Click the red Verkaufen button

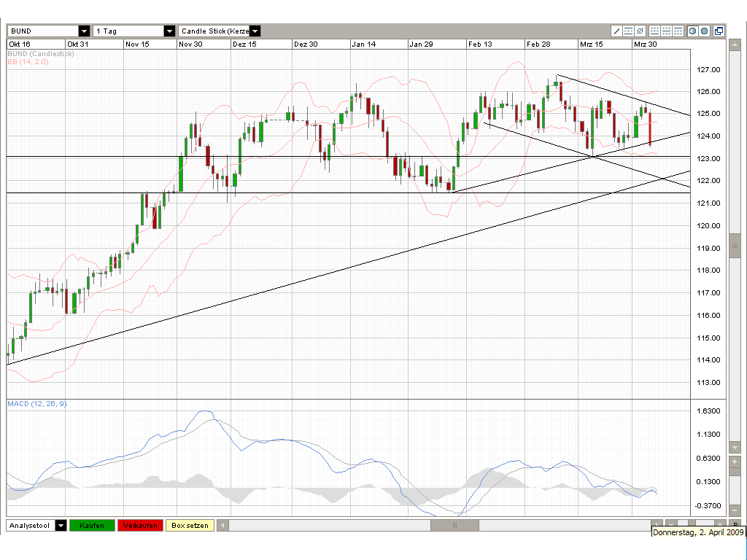pyautogui.click(x=140, y=526)
